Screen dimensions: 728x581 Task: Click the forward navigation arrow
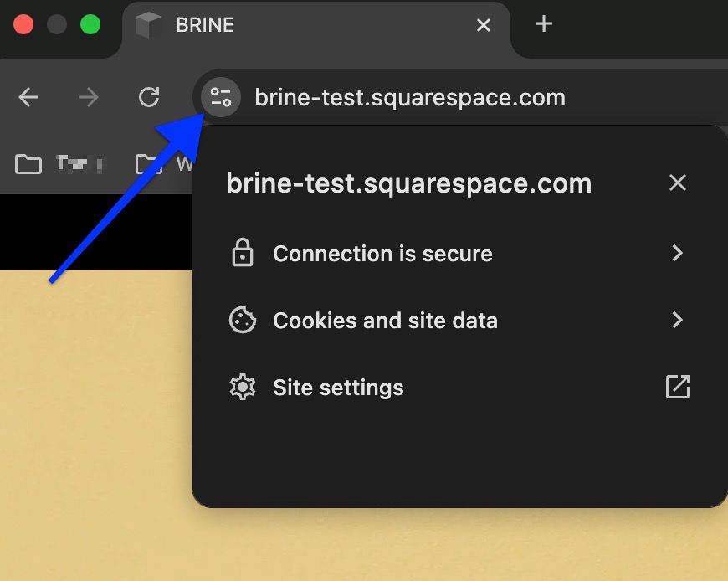pyautogui.click(x=88, y=96)
